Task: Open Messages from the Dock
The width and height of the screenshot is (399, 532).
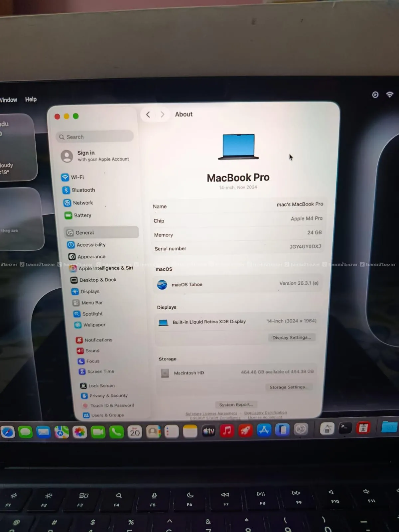Action: 26,432
